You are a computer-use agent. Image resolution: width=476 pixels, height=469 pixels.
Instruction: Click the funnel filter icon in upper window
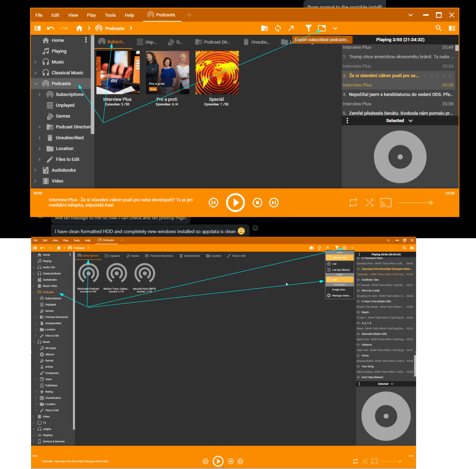[308, 28]
